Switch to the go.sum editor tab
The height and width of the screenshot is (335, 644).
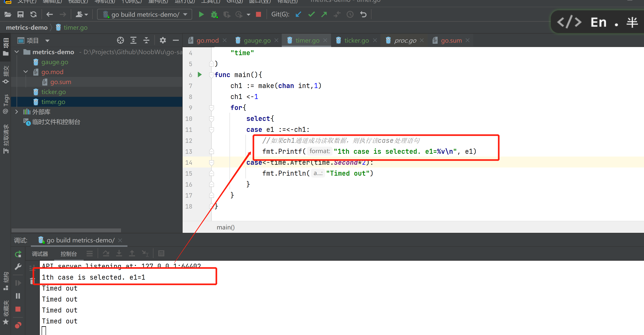point(451,40)
